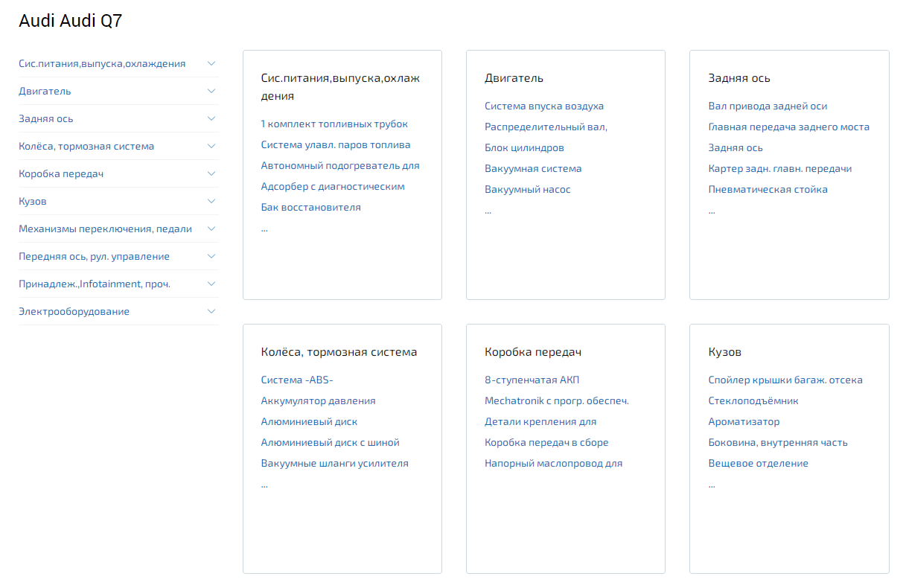
Task: Select Передняя ось, рул. управление in sidebar
Action: 94,256
